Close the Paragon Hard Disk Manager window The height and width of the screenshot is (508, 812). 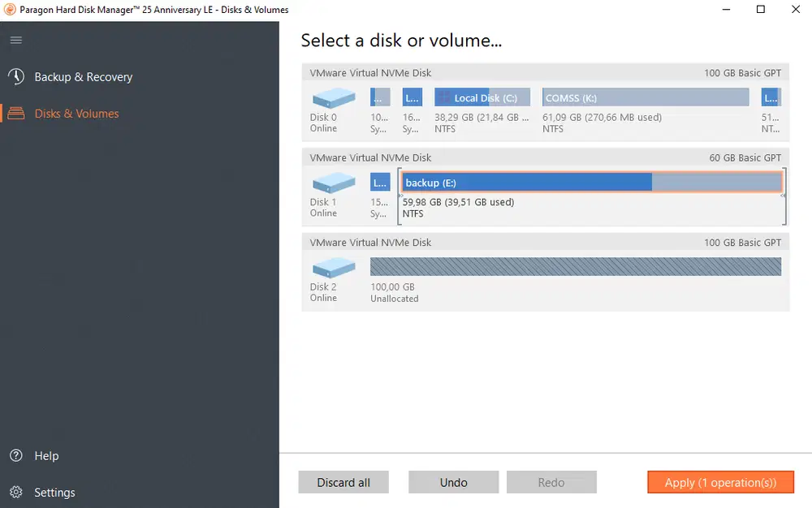point(796,9)
